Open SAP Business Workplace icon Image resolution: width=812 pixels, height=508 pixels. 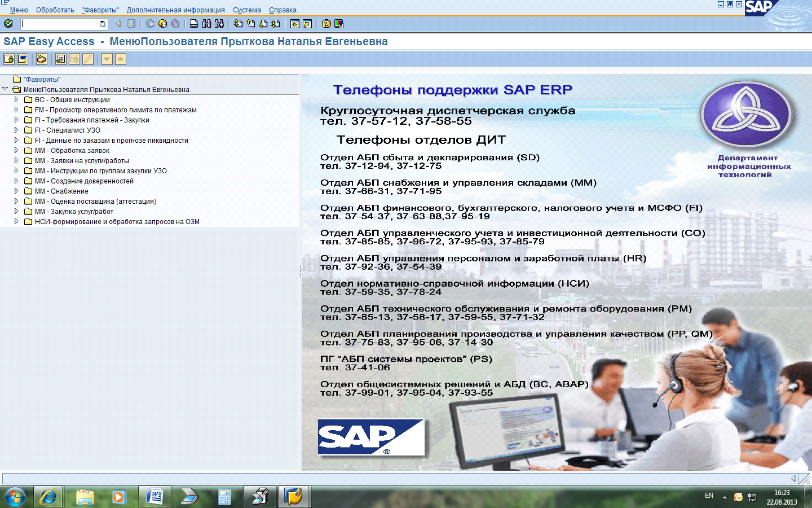coord(41,59)
